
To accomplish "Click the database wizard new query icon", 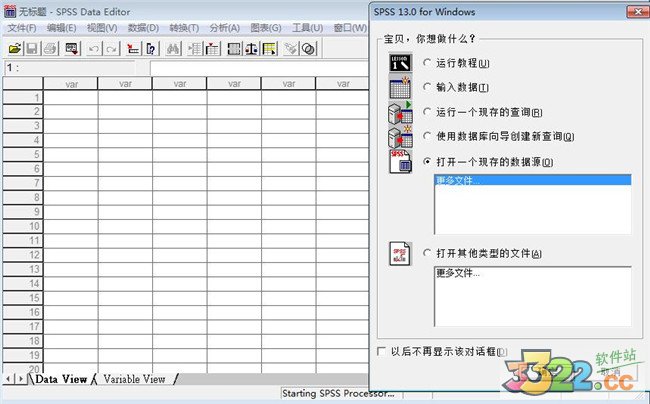I will [400, 137].
